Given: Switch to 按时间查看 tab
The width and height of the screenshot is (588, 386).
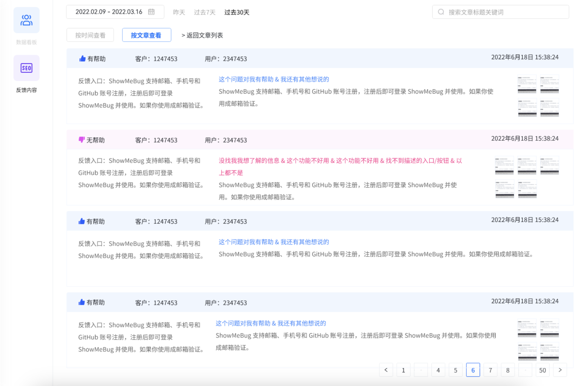Looking at the screenshot, I should 90,35.
